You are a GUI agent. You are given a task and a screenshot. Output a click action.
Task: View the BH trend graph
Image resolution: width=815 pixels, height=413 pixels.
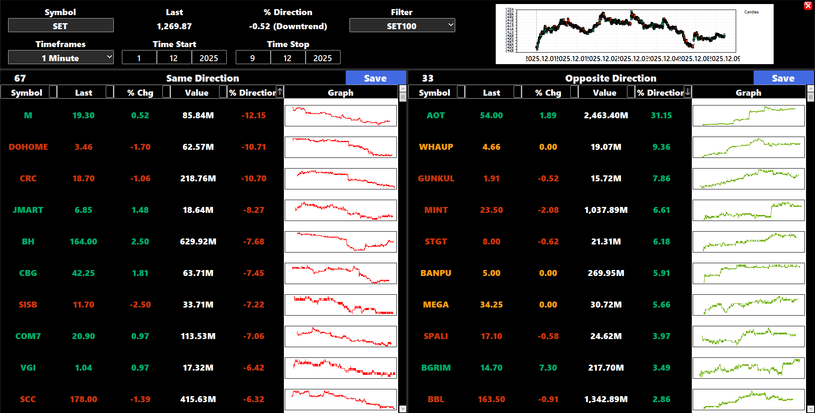(340, 241)
